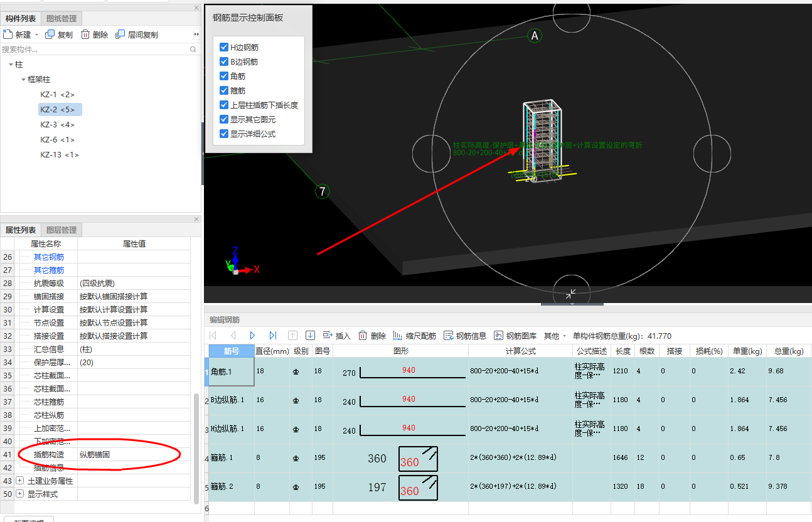Click axis label A in 3D view
This screenshot has height=522, width=812.
[535, 36]
